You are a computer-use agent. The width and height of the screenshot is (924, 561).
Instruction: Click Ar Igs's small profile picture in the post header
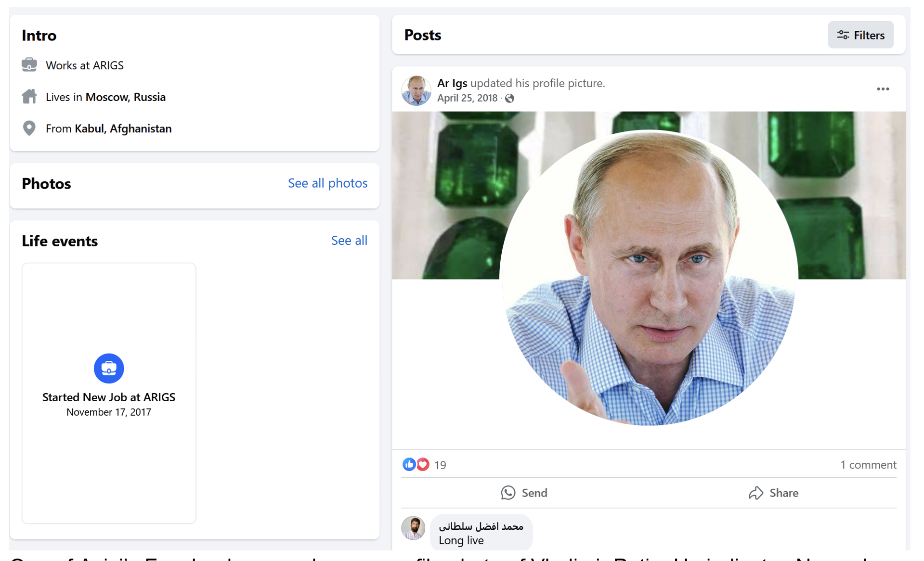[x=416, y=90]
